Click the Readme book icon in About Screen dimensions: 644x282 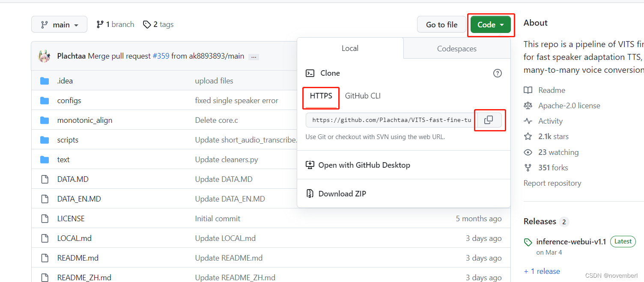528,90
